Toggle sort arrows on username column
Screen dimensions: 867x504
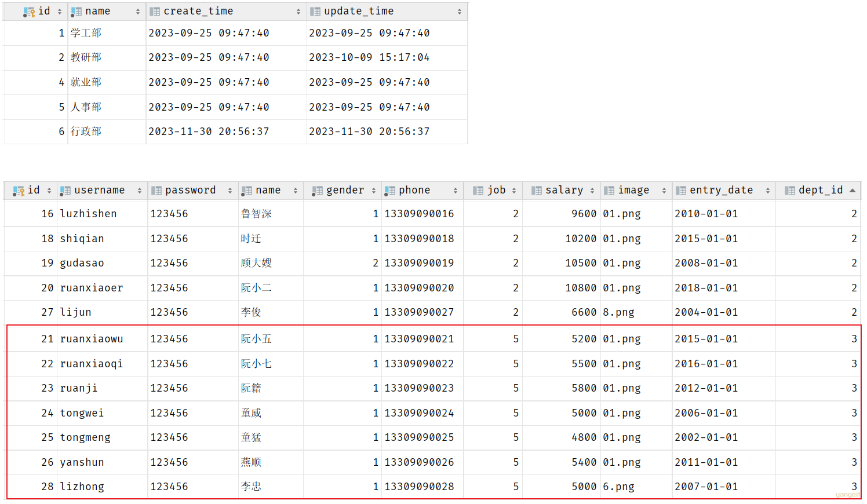point(140,191)
